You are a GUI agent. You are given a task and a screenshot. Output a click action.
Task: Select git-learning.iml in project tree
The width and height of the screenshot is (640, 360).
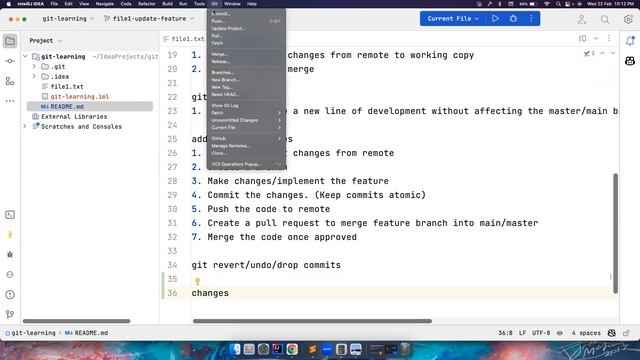pos(80,96)
